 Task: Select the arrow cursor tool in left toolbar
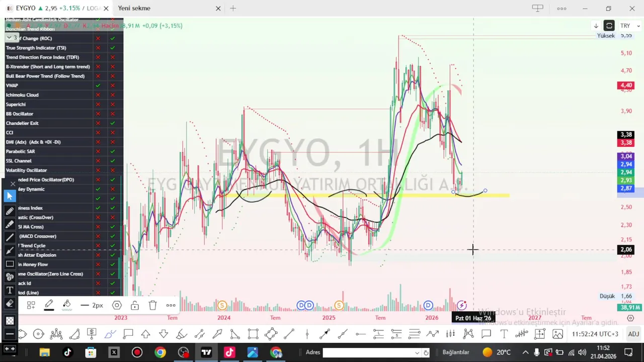10,197
